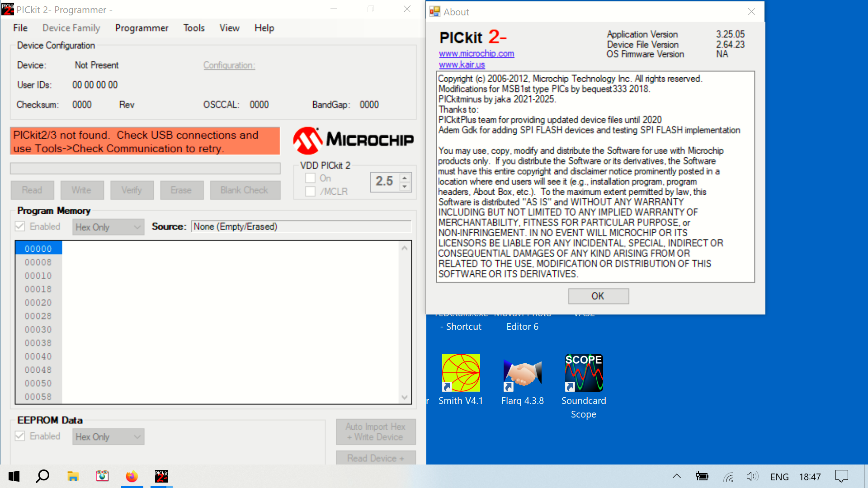Viewport: 868px width, 488px height.
Task: Click the copyright text box in About
Action: point(595,177)
